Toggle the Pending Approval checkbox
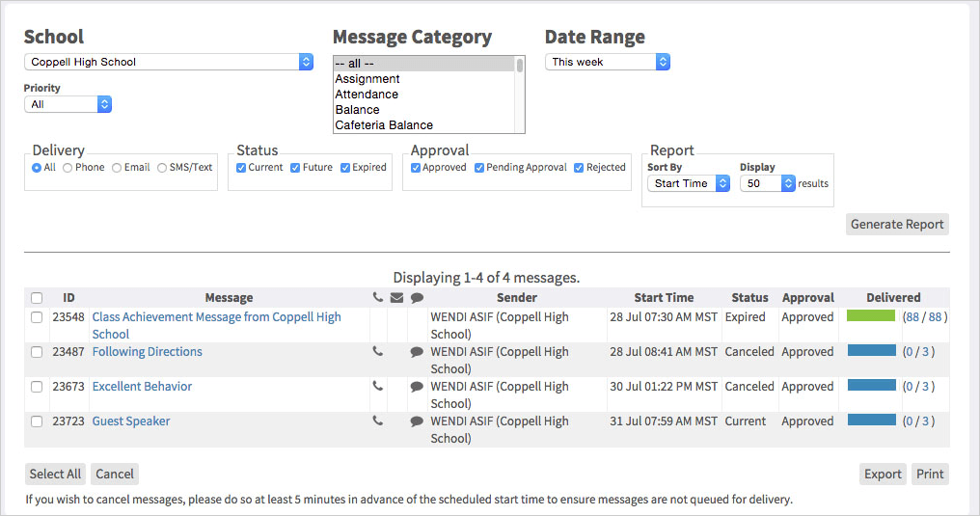This screenshot has width=980, height=516. point(479,168)
